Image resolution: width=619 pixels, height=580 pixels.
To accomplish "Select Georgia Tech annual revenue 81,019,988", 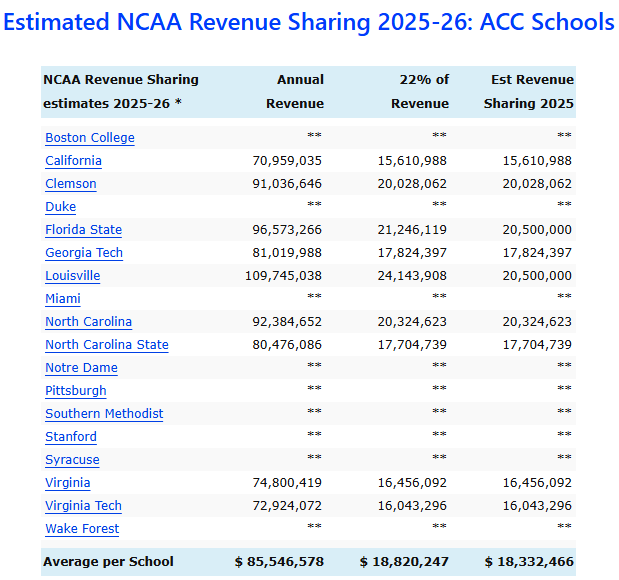I will (287, 253).
